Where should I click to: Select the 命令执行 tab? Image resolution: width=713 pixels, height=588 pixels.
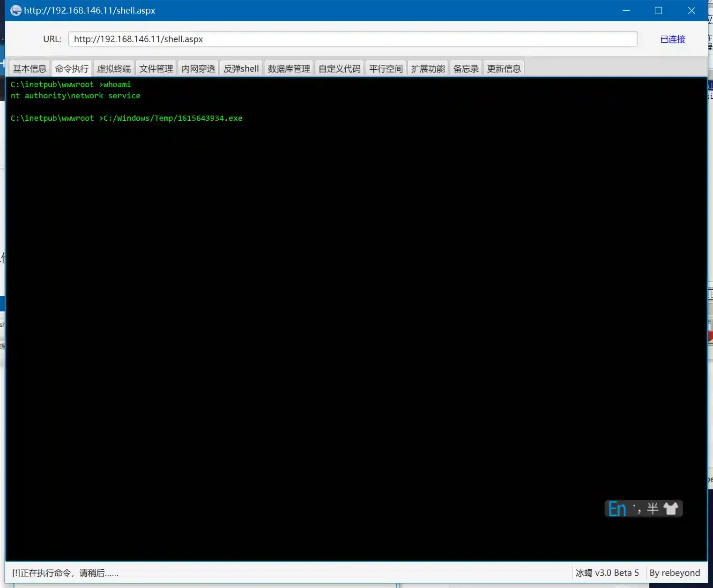(72, 69)
